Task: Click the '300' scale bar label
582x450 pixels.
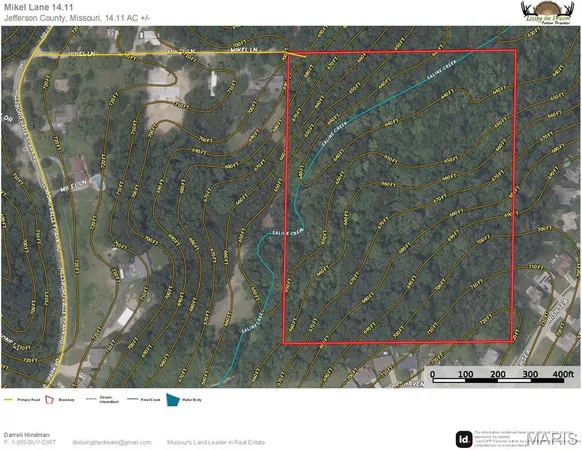Action: point(530,374)
